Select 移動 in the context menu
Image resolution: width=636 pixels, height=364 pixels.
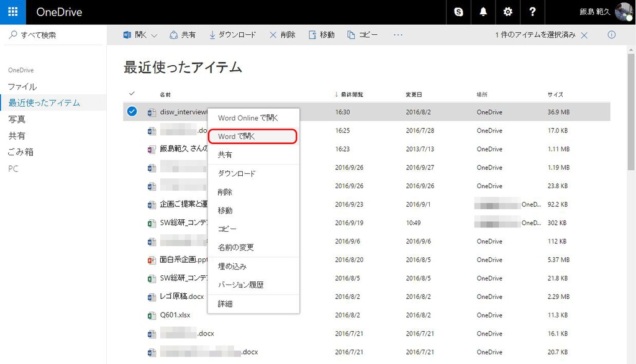(253, 210)
